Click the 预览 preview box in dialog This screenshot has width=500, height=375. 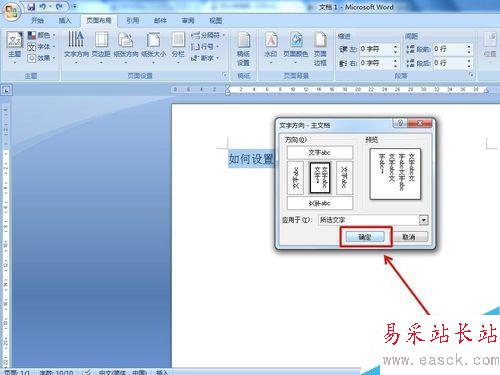pyautogui.click(x=395, y=174)
